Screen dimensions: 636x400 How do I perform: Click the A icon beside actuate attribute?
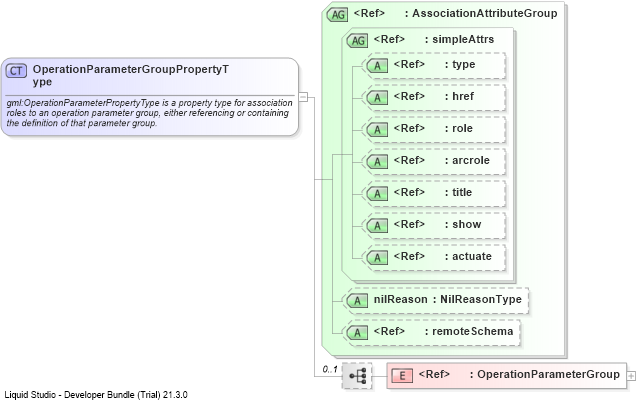377,258
